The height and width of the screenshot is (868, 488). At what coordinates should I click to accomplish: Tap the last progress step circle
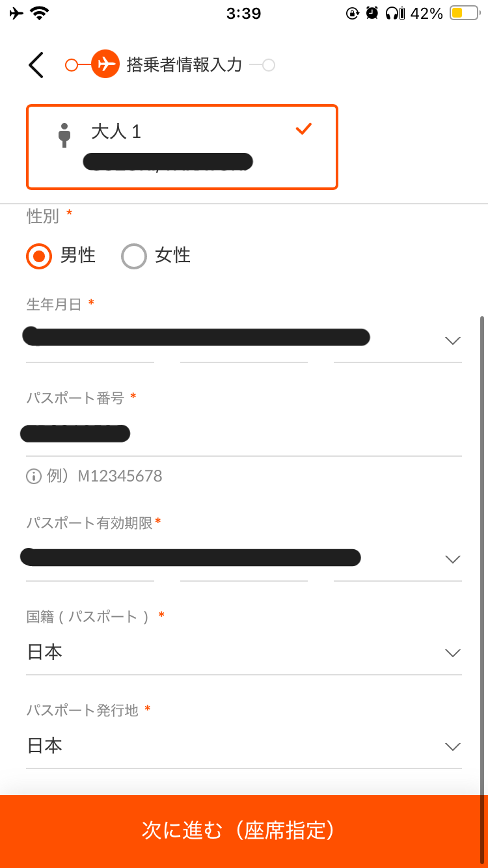(269, 64)
